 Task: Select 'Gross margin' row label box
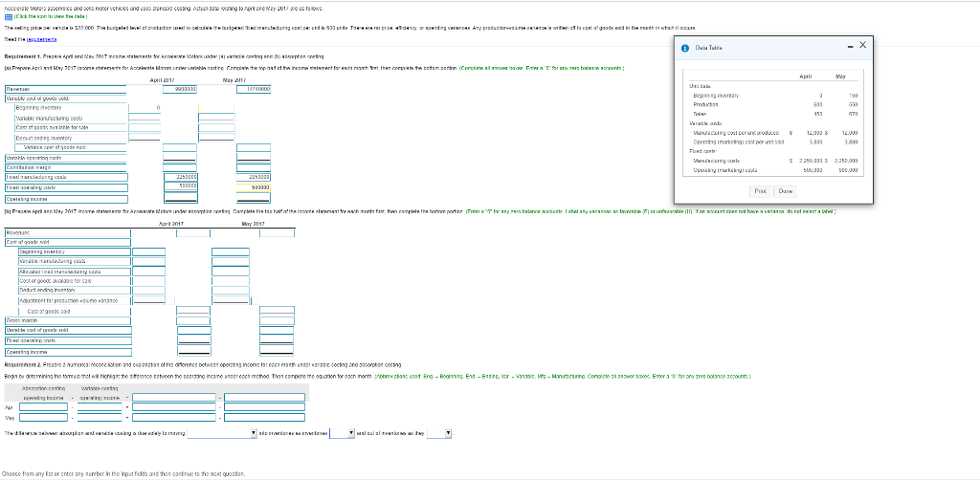(68, 320)
